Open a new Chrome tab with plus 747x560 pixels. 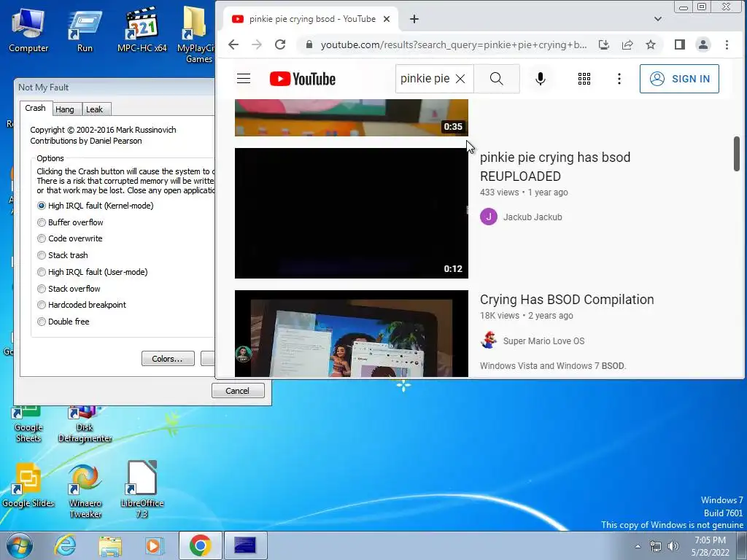point(414,19)
